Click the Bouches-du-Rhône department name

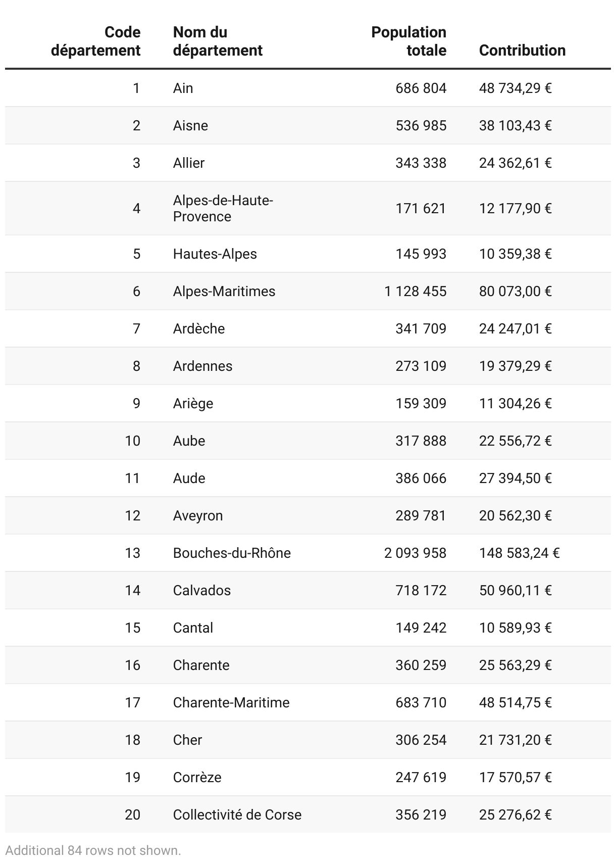click(232, 553)
